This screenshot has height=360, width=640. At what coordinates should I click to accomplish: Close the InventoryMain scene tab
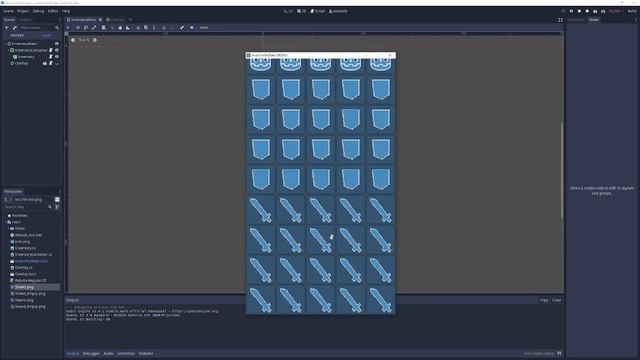(x=100, y=20)
